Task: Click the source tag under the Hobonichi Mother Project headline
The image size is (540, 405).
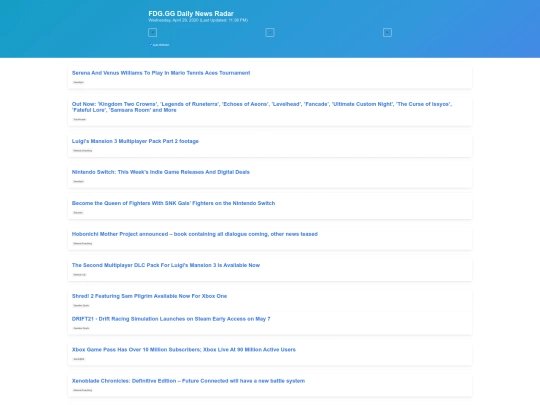Action: pyautogui.click(x=83, y=243)
